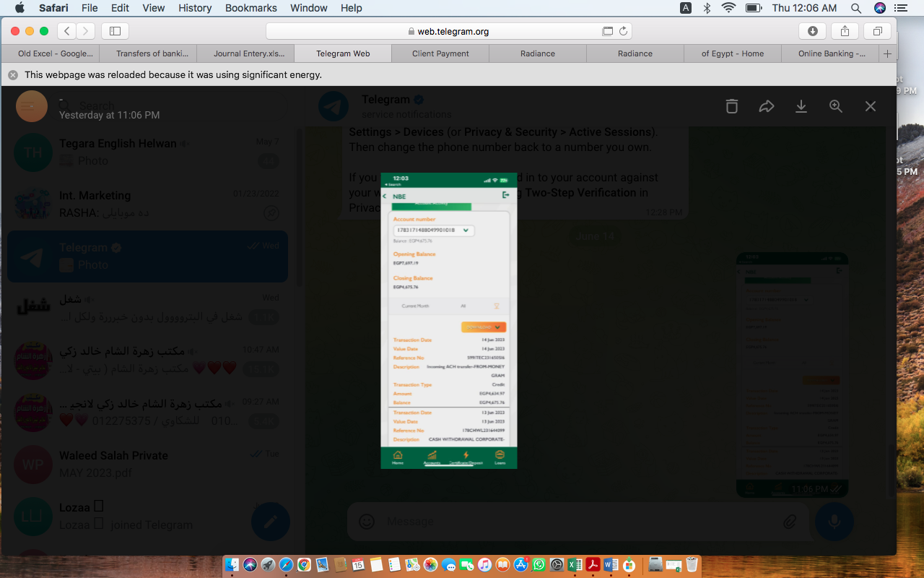This screenshot has height=578, width=924.
Task: Show all Safari tabs overview
Action: tap(878, 31)
